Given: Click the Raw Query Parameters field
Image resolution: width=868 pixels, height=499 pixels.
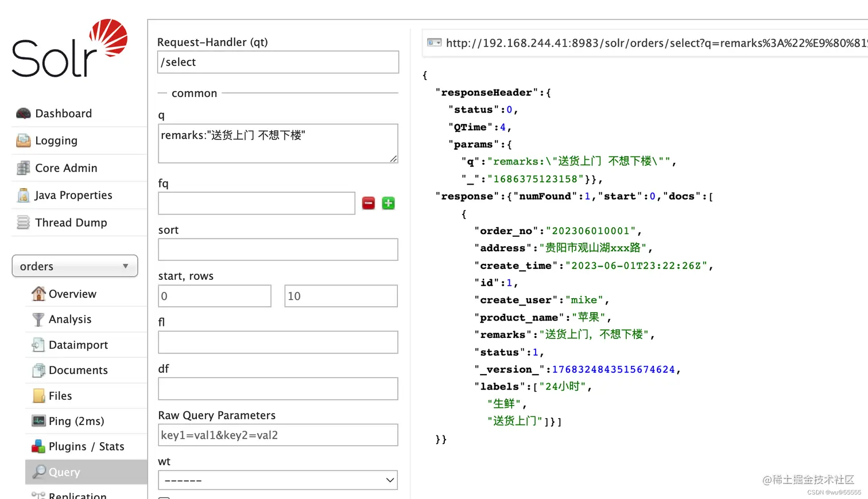Looking at the screenshot, I should click(278, 435).
